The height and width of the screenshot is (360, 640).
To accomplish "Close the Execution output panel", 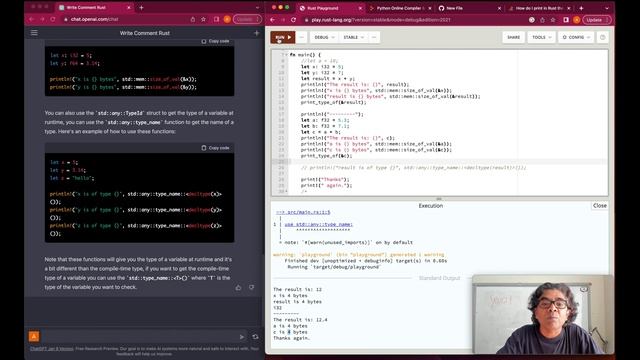I will click(x=600, y=206).
